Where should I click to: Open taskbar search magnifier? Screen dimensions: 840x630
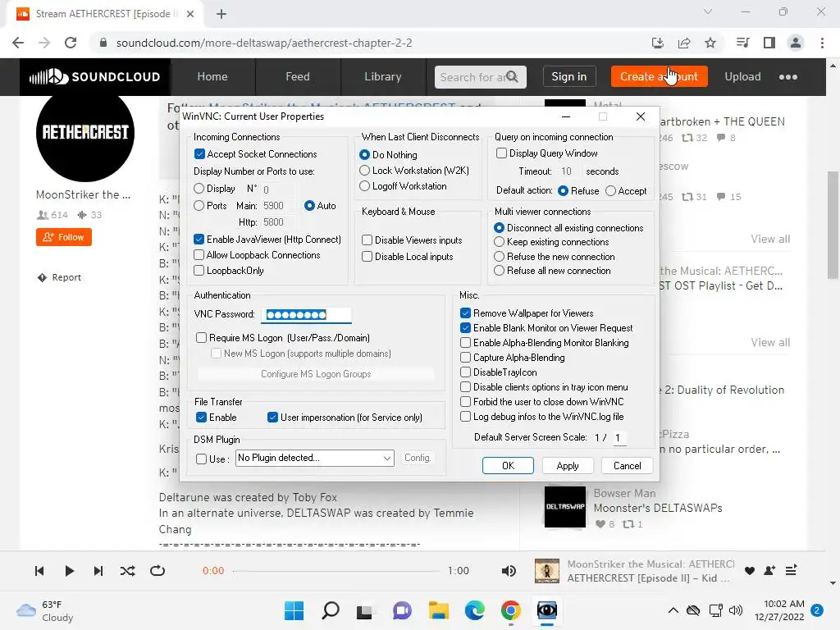(330, 610)
